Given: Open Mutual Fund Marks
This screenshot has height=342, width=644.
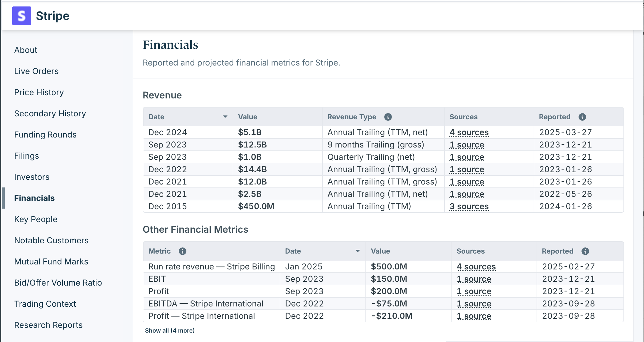Looking at the screenshot, I should coord(51,261).
